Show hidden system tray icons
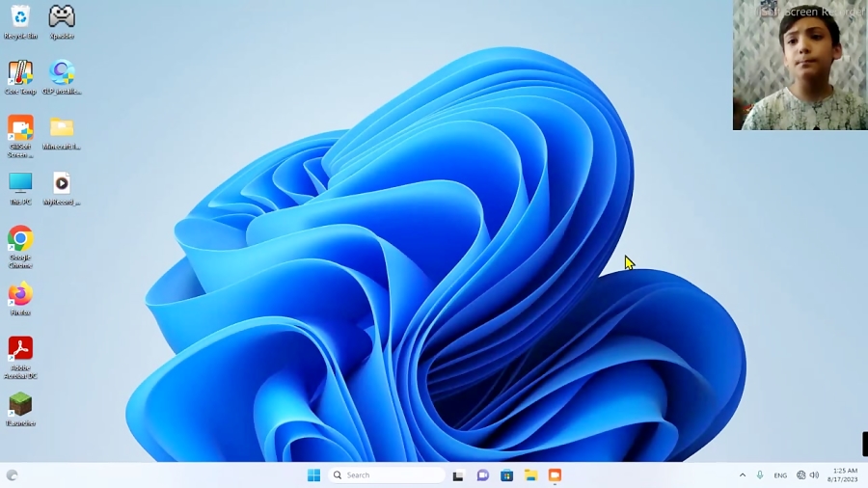The height and width of the screenshot is (488, 868). pos(743,475)
